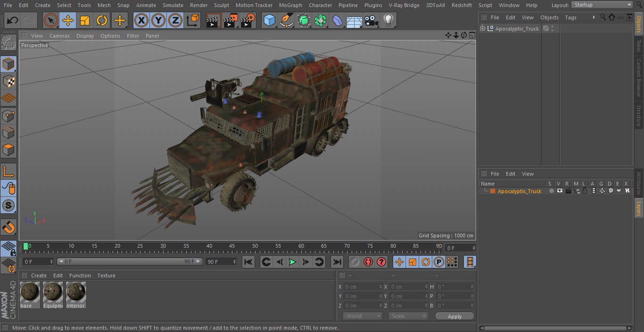This screenshot has width=644, height=332.
Task: Toggle Apocalyptic_Truck layer solo dot
Action: (551, 191)
